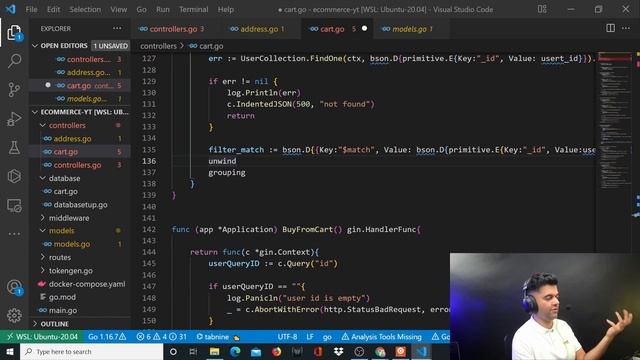Customize layout from title bar icon
Image resolution: width=640 pixels, height=360 pixels.
[542, 9]
